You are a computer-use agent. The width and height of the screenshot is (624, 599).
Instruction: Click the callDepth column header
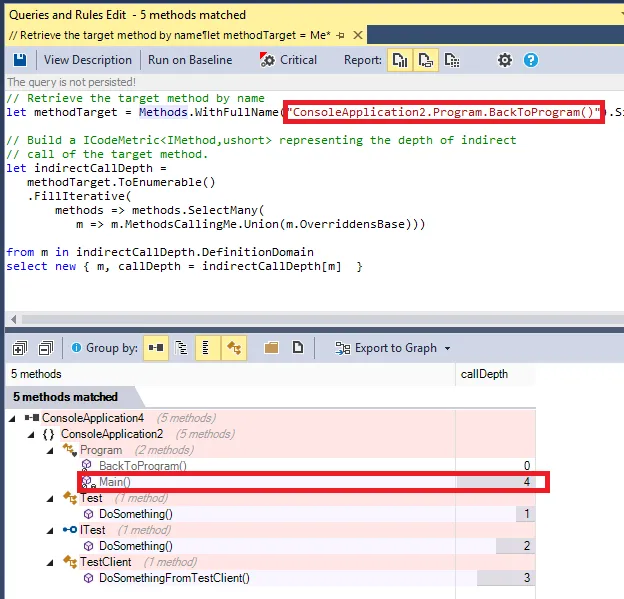(495, 374)
